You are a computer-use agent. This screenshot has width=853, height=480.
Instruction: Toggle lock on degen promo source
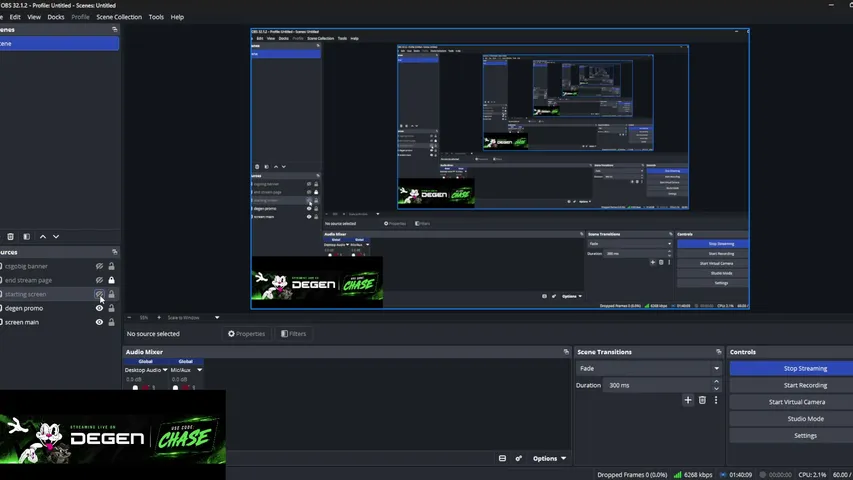[x=112, y=308]
